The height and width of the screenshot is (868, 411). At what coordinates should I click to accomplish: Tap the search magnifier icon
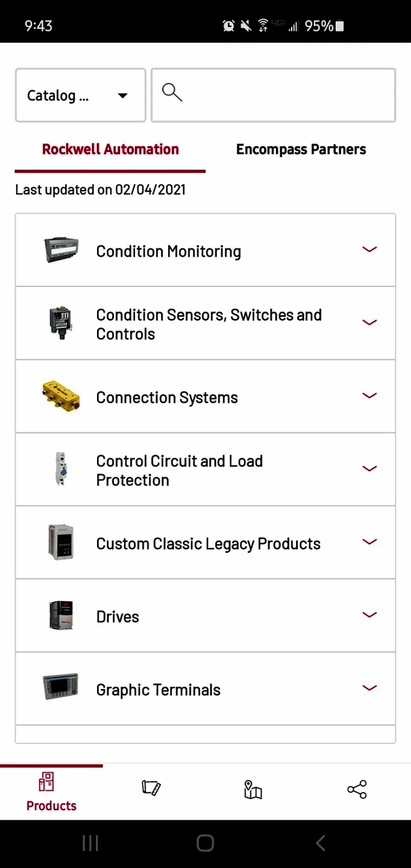(x=172, y=93)
